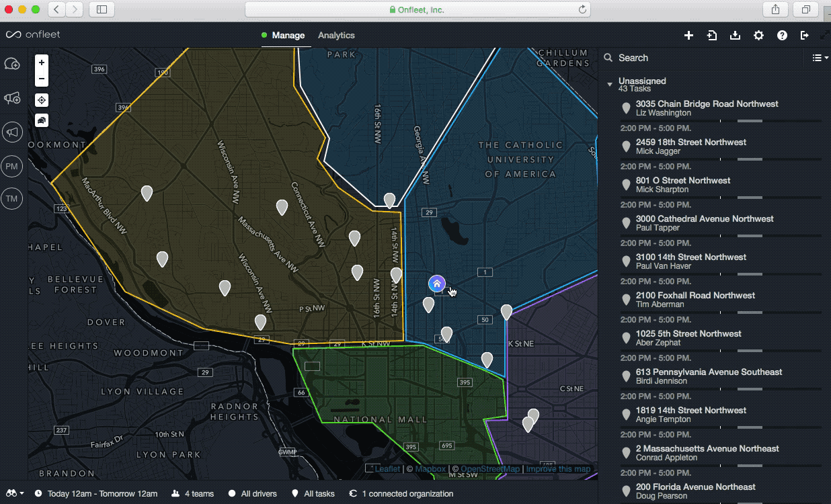This screenshot has width=831, height=504.
Task: Open the Mapbox attribution link
Action: coord(430,469)
